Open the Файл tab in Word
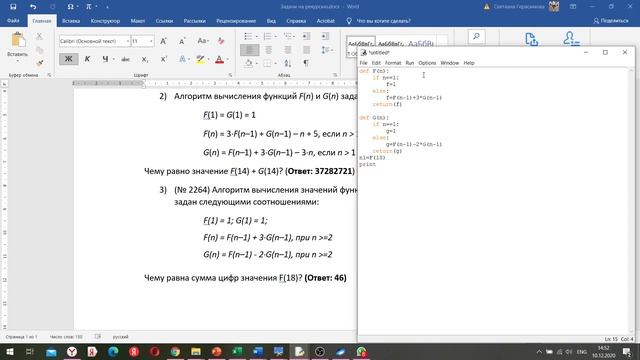The width and height of the screenshot is (640, 360). coord(13,20)
